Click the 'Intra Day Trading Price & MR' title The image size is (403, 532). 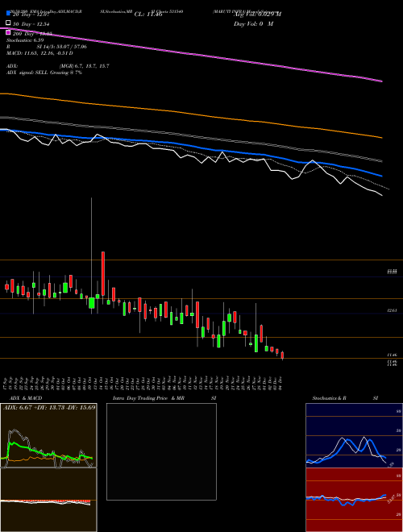coord(148,398)
